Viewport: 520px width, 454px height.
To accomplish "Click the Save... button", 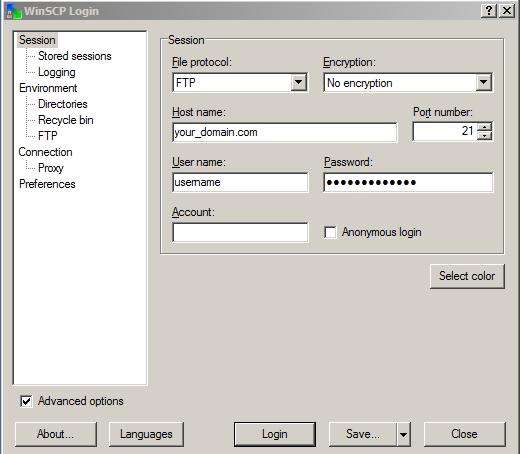I will [x=363, y=434].
